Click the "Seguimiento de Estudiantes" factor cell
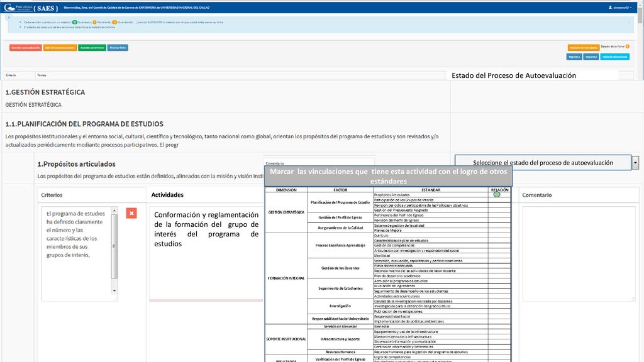 pos(340,288)
